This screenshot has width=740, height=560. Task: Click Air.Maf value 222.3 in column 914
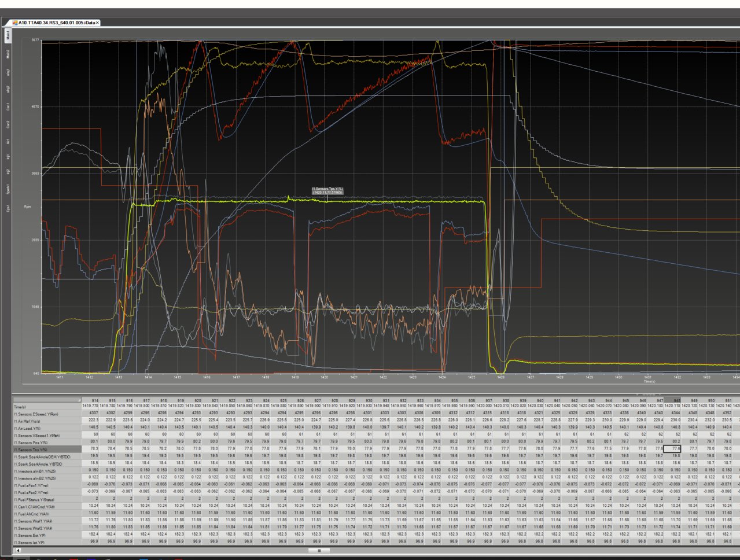(x=91, y=421)
